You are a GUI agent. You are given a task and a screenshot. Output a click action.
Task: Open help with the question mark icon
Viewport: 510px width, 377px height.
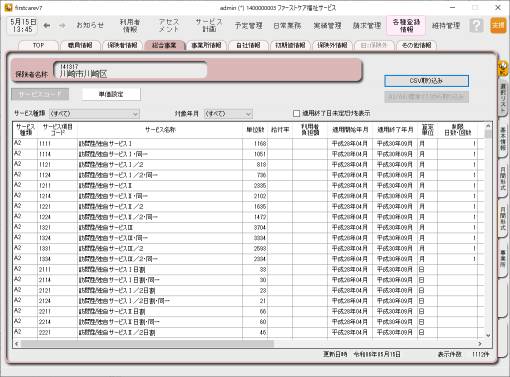476,25
